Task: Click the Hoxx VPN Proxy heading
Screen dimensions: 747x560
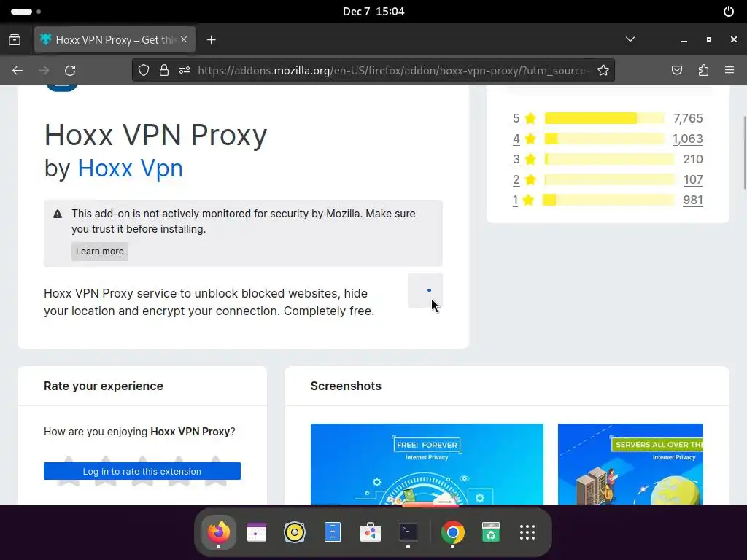Action: coord(155,135)
